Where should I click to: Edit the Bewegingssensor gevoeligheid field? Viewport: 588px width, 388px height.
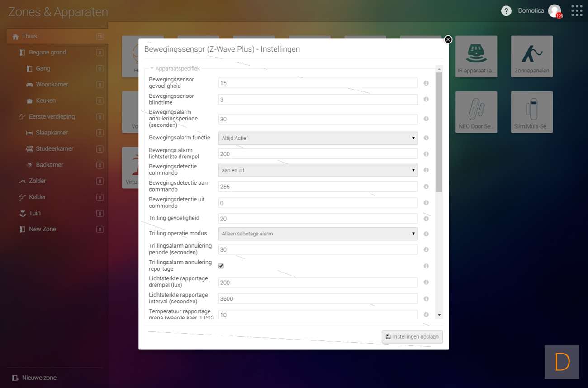[318, 83]
